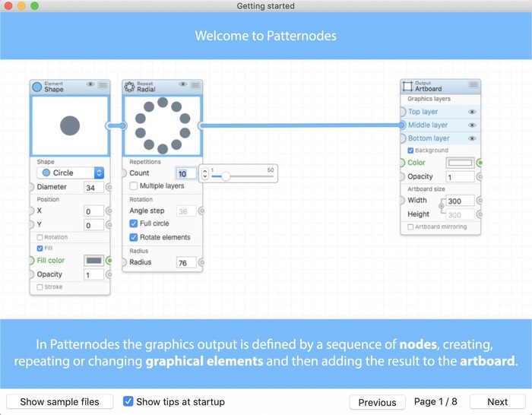Click the Shape Opacity field

click(93, 275)
